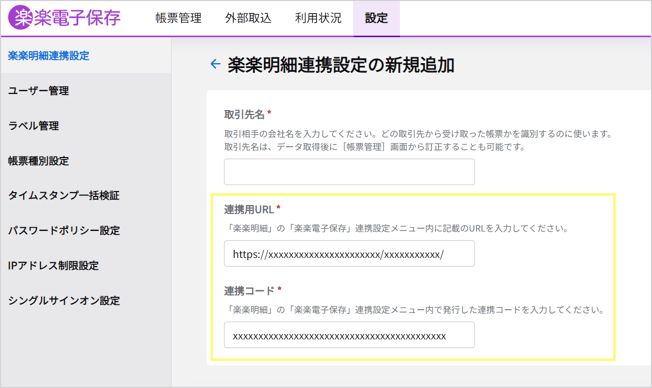Open the 帳票管理 tab
This screenshot has height=388, width=652.
point(178,18)
